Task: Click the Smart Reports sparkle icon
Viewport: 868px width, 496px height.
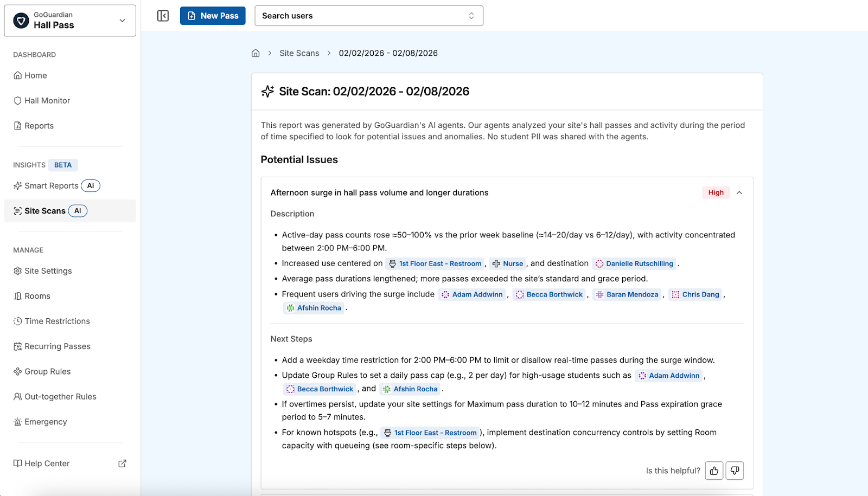Action: point(18,185)
